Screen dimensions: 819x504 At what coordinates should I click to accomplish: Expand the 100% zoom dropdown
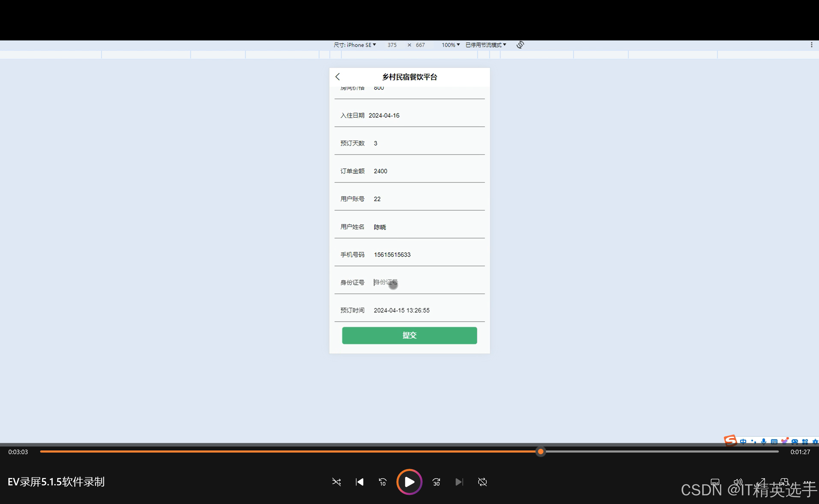(x=450, y=45)
